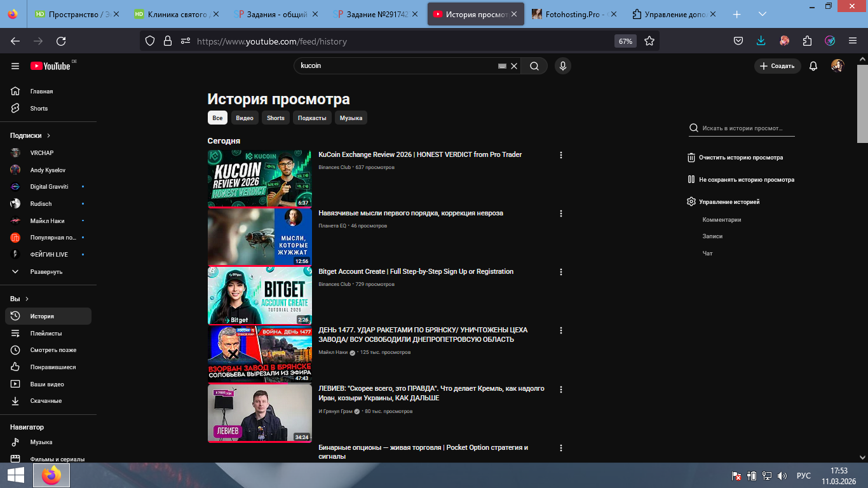Open Shorts in the left sidebar

(x=39, y=109)
